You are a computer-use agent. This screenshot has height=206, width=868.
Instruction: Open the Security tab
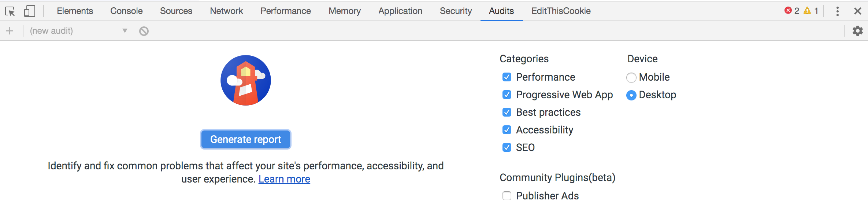coord(456,11)
